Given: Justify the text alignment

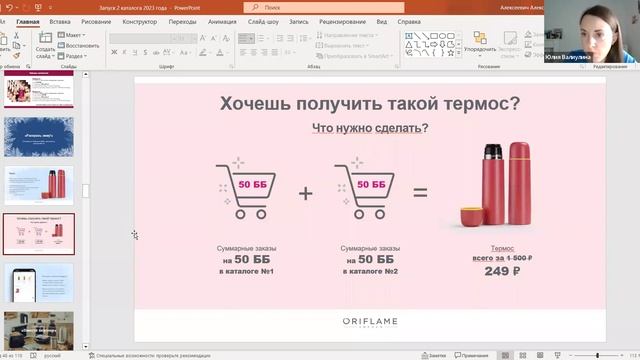Looking at the screenshot, I should coord(275,52).
